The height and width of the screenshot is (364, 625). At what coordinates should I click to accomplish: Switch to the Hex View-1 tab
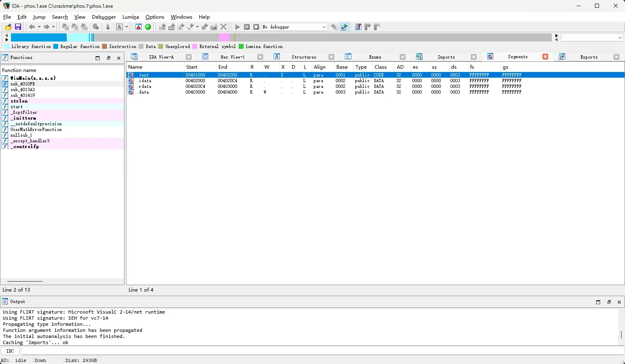point(233,57)
